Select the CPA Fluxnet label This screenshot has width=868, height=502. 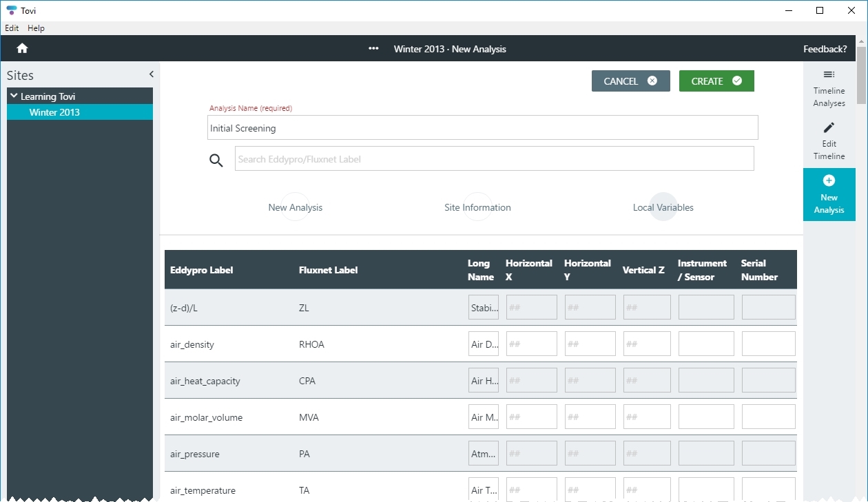pos(307,381)
